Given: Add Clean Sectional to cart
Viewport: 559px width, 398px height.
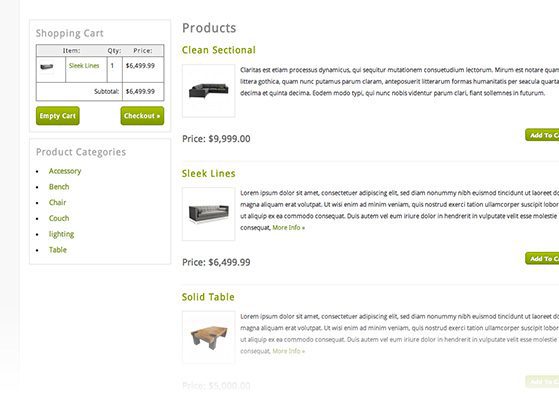Looking at the screenshot, I should coord(542,135).
